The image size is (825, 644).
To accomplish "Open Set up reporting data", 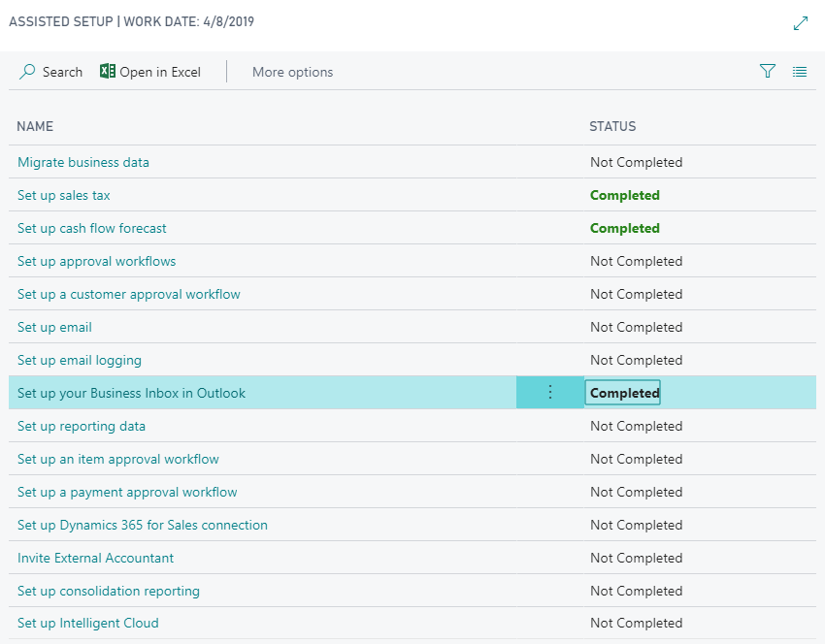I will point(82,426).
